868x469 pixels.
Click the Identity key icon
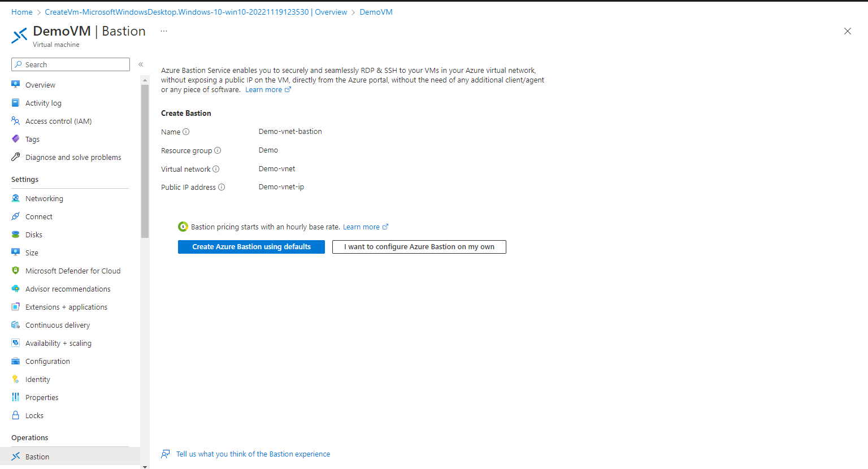tap(16, 379)
